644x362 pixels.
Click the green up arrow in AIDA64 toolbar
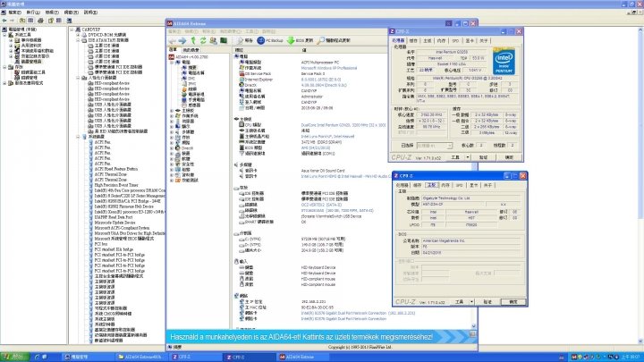[193, 40]
